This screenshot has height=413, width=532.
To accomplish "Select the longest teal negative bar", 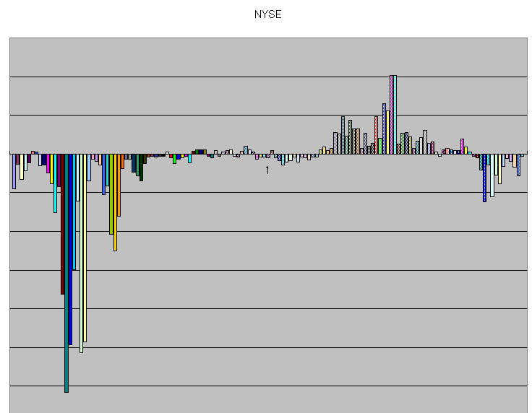I will tap(66, 273).
